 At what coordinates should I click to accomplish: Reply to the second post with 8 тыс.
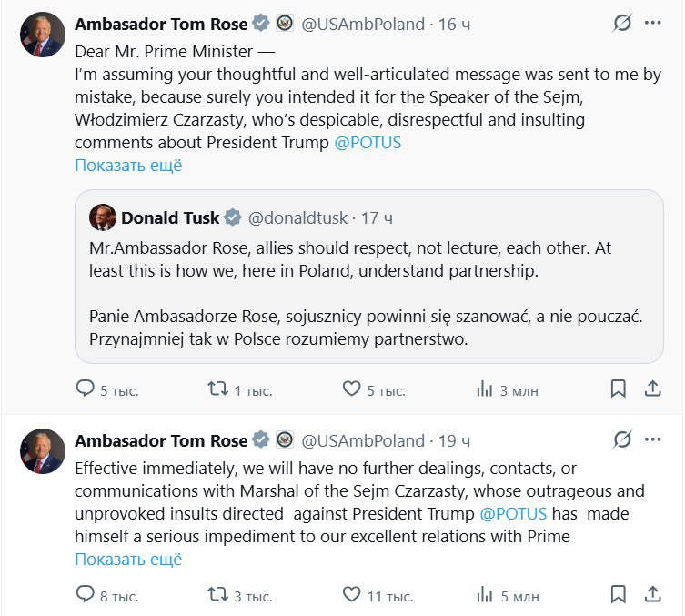85,595
